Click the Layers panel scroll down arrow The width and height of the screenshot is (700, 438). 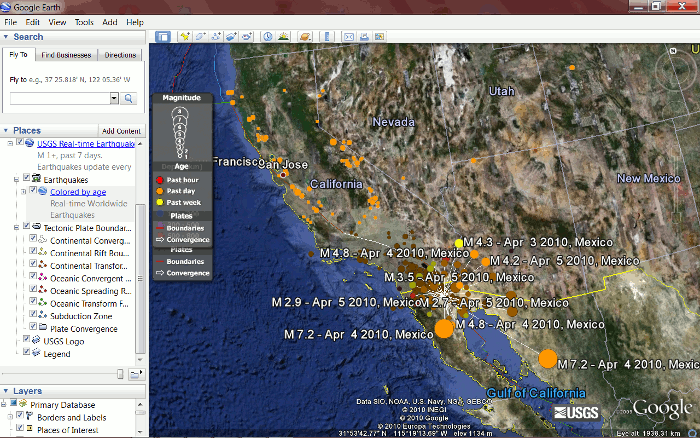140,432
